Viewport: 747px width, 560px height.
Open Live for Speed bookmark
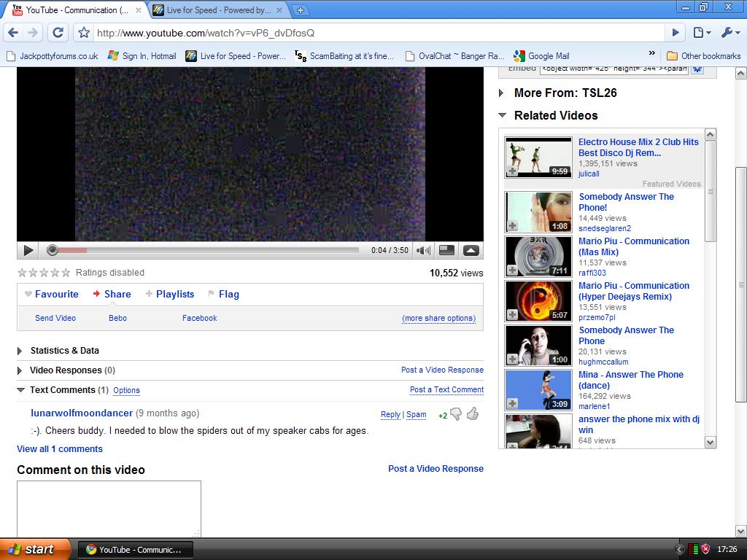(x=236, y=56)
